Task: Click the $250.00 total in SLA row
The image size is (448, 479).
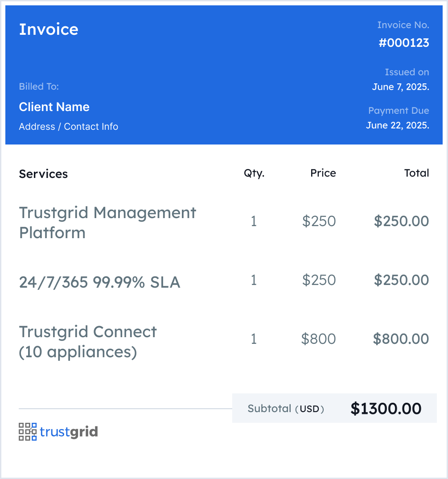Action: (401, 280)
